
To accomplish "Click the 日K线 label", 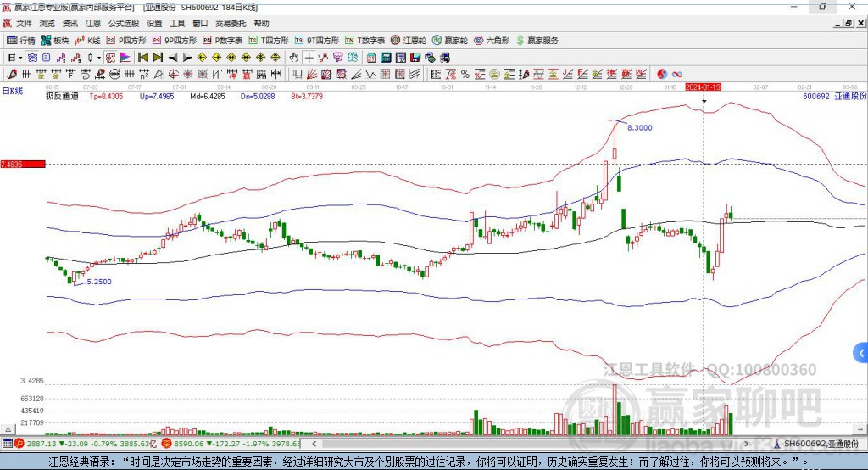I will pos(13,91).
